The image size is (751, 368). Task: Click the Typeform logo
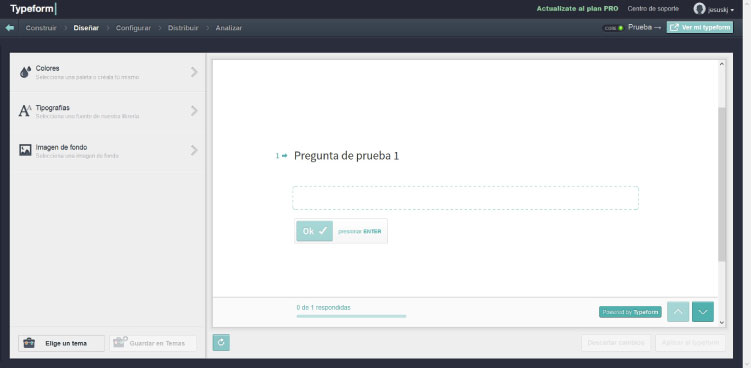[x=33, y=9]
